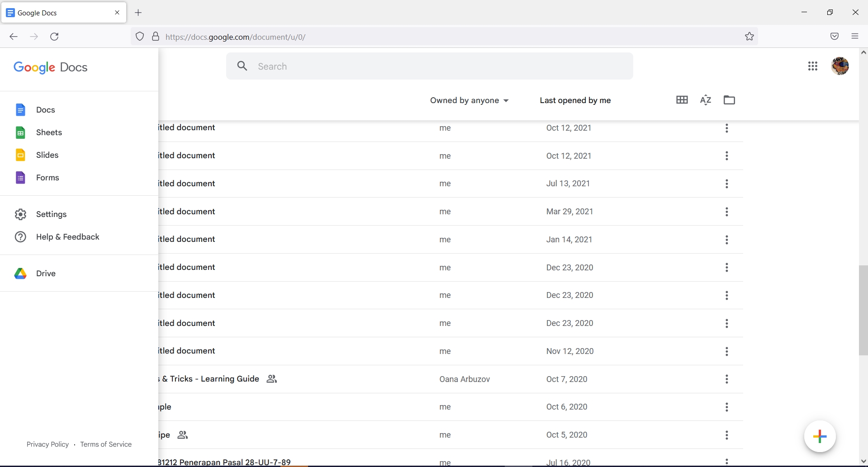Open a new browser tab
868x467 pixels.
[138, 12]
